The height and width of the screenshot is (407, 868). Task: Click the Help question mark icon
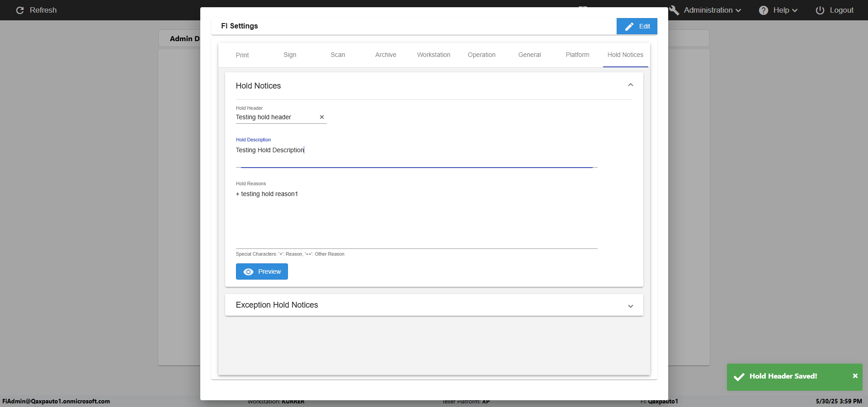[x=763, y=10]
